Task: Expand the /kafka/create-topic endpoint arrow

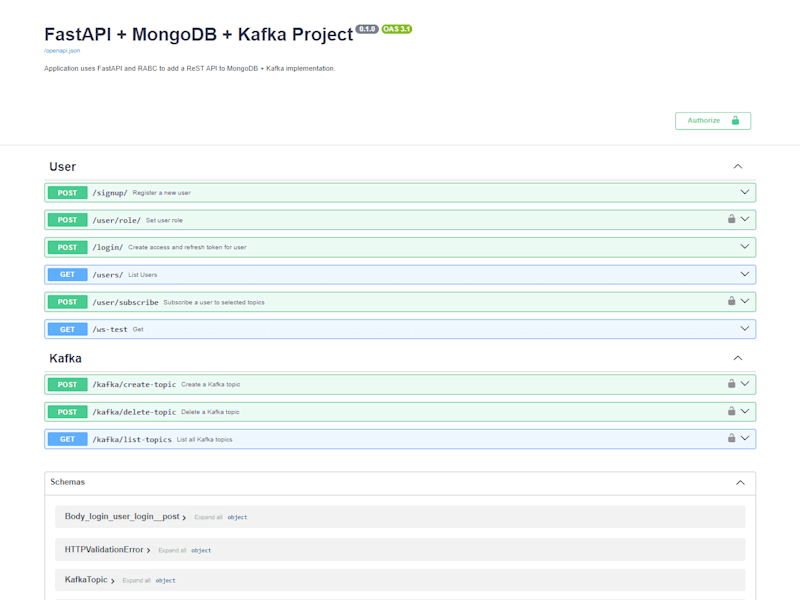Action: point(745,384)
